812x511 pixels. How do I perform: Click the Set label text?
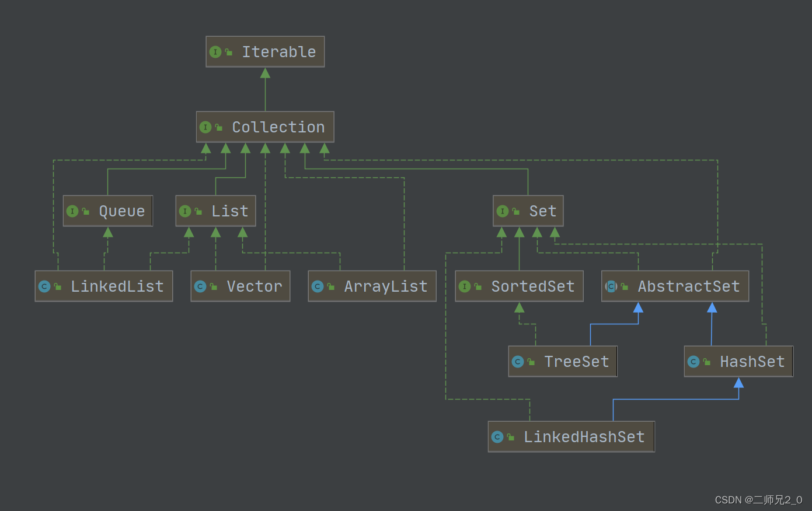tap(543, 211)
